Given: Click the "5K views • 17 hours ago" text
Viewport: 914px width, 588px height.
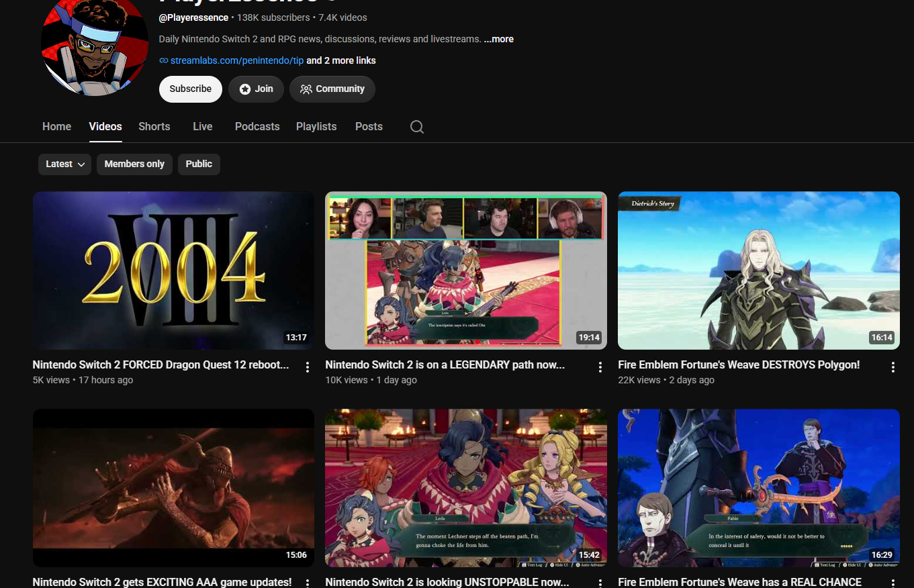Looking at the screenshot, I should pos(83,380).
